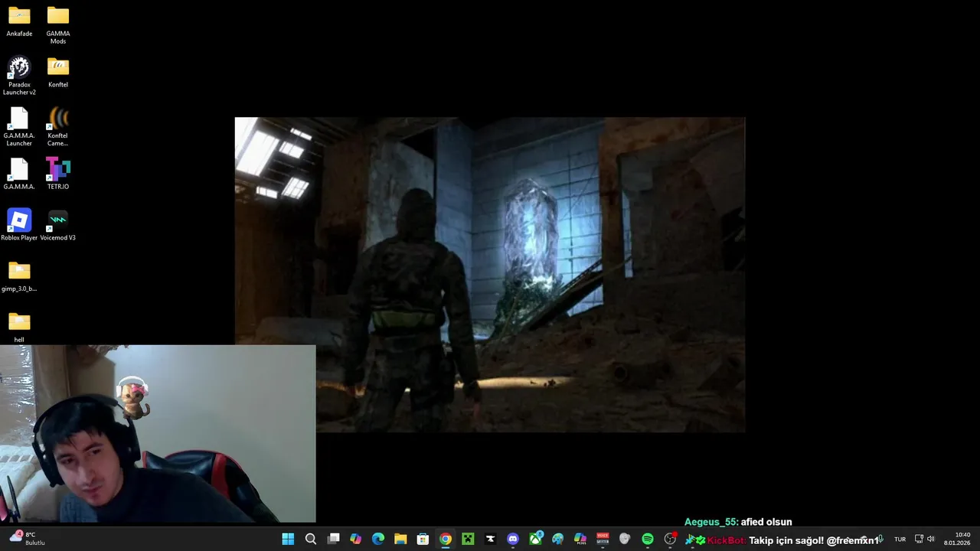Open the GAMMA Mods desktop folder
This screenshot has height=551, width=980.
coord(58,24)
